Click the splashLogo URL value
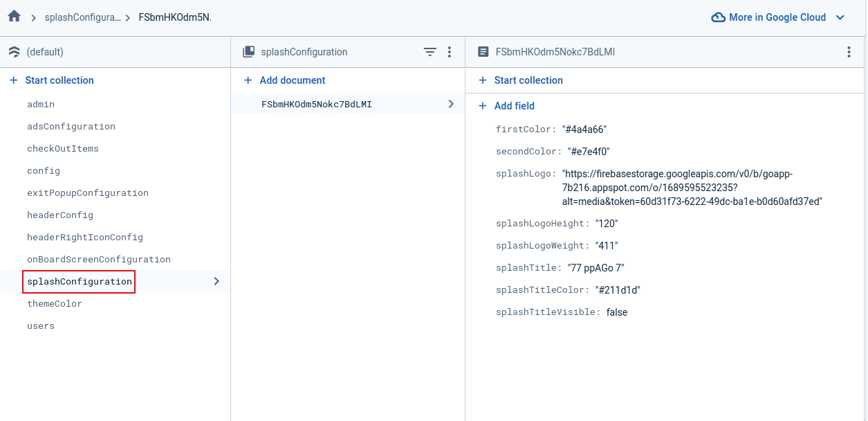The width and height of the screenshot is (868, 421). pyautogui.click(x=691, y=188)
